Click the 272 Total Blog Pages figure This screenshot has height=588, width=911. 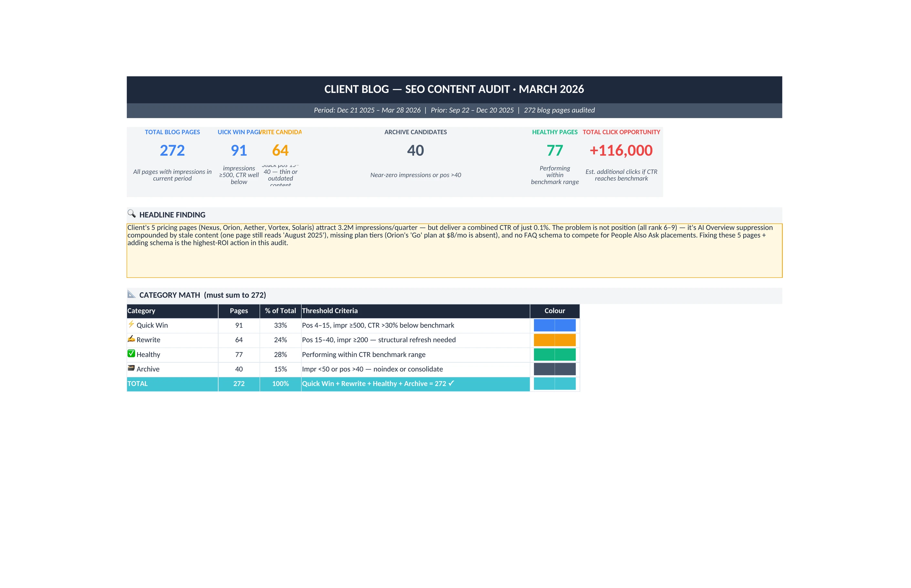coord(172,151)
